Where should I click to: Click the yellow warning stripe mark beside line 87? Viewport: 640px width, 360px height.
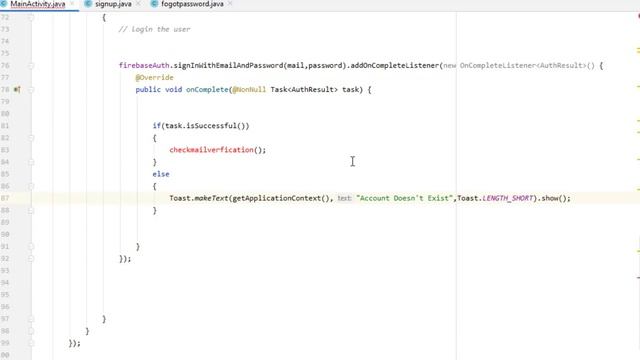click(x=638, y=190)
